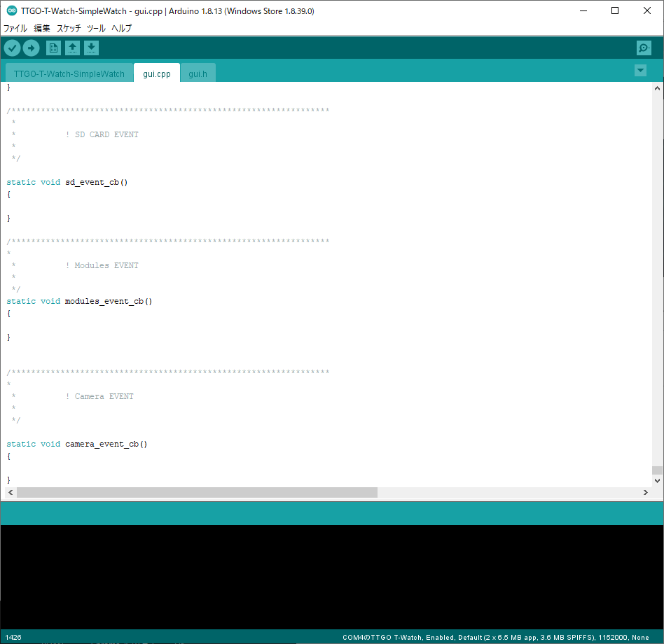Minimize the Arduino window
This screenshot has width=664, height=644.
coord(583,11)
